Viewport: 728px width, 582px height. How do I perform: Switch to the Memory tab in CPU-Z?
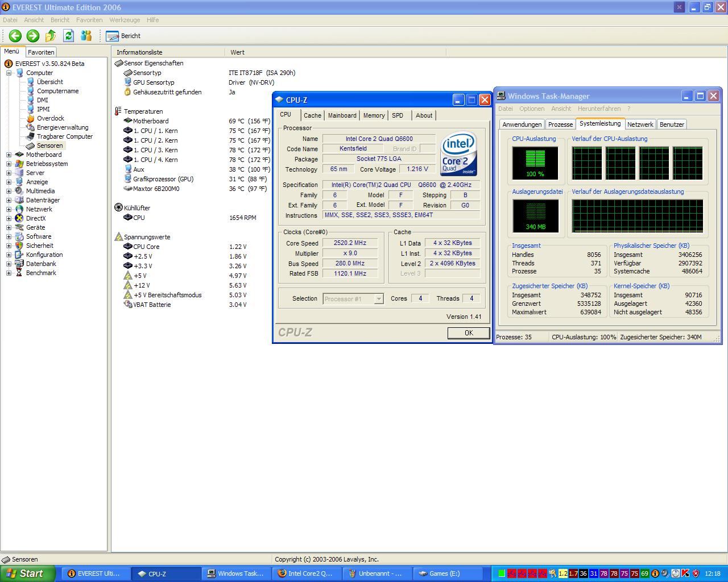click(374, 115)
